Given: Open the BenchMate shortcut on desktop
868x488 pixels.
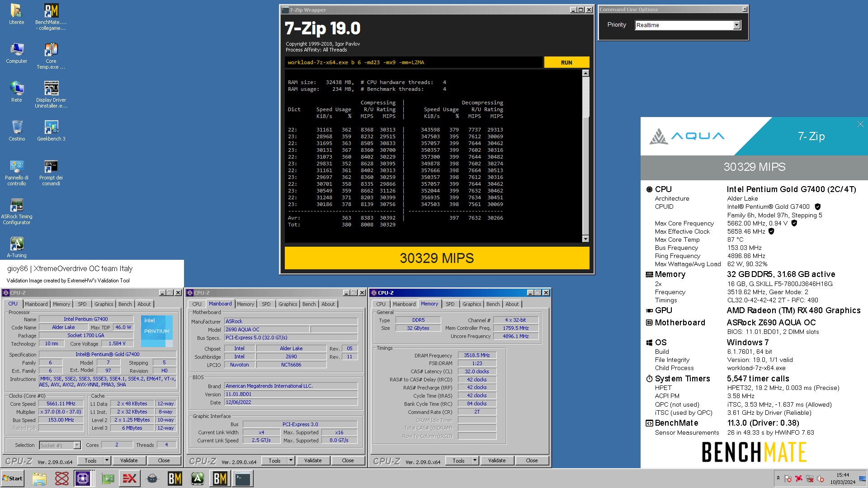Looking at the screenshot, I should [51, 17].
